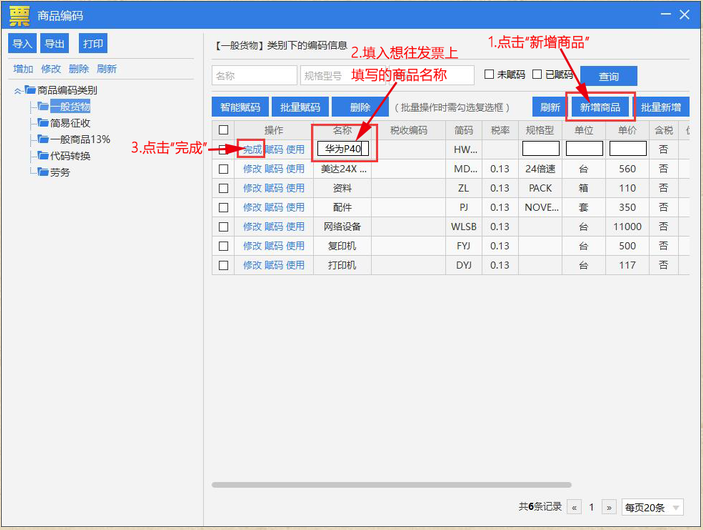Screen dimensions: 703x530
Task: Collapse the 商品编码类别 tree root
Action: [x=17, y=91]
